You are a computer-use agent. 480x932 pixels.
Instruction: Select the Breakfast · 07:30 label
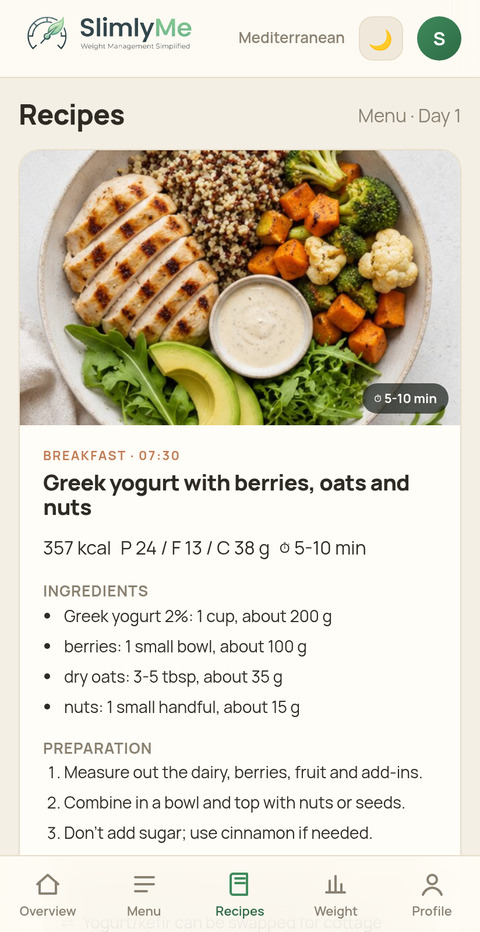112,456
